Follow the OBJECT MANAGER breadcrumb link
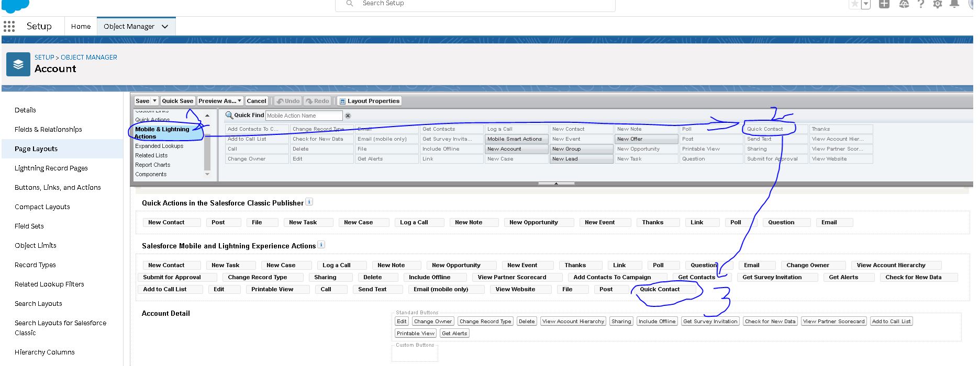 coord(89,58)
